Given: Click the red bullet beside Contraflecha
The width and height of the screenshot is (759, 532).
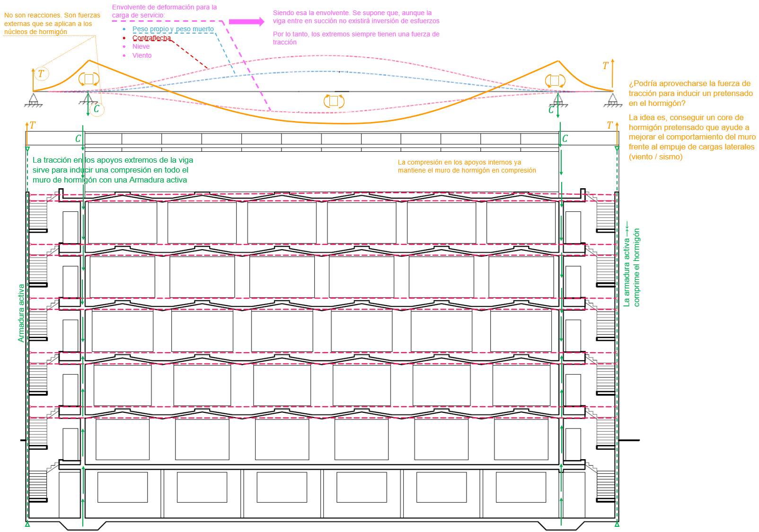Looking at the screenshot, I should click(x=124, y=38).
